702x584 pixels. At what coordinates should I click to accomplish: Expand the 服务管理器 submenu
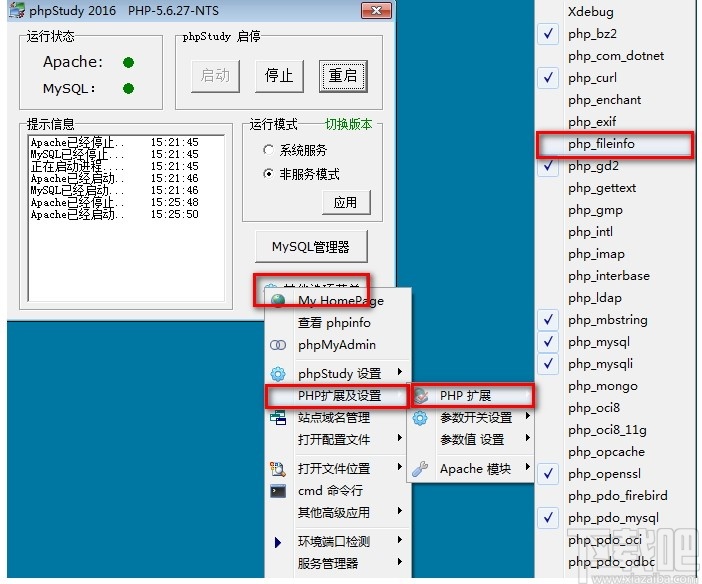click(338, 563)
